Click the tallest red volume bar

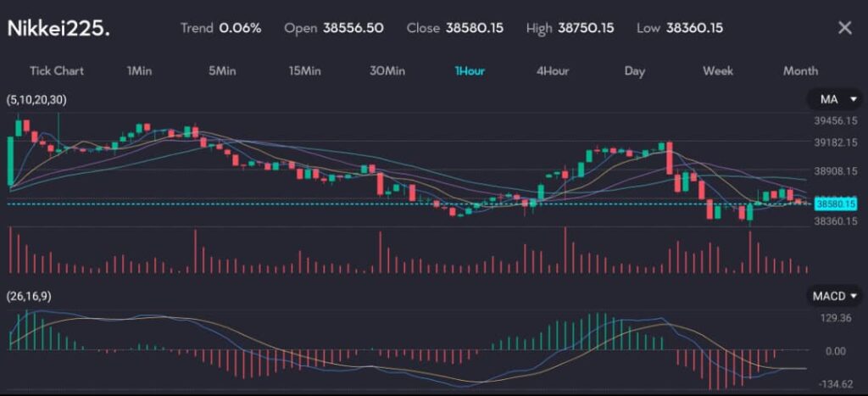[565, 251]
